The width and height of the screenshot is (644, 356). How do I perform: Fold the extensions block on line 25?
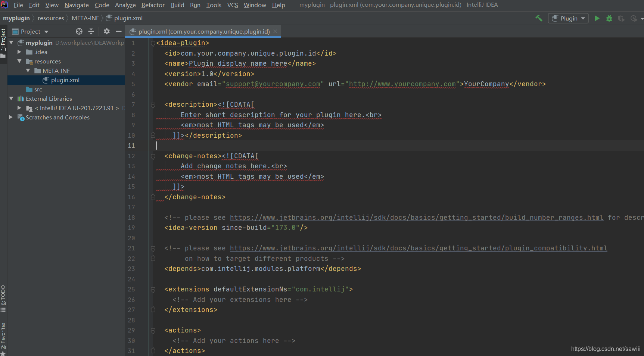click(153, 290)
